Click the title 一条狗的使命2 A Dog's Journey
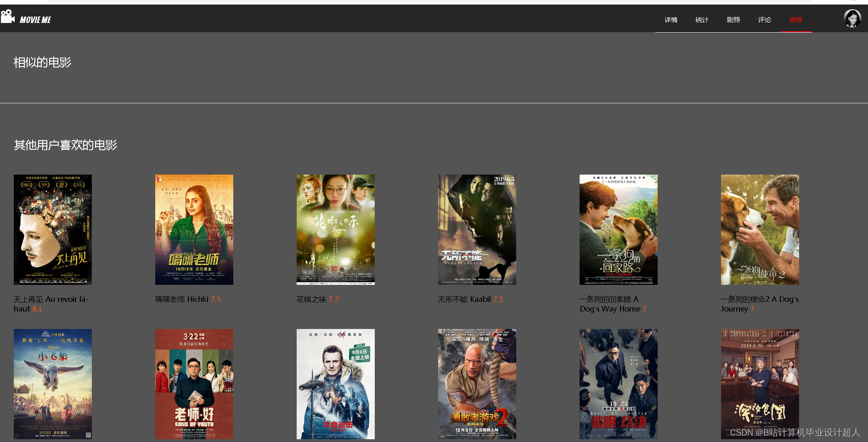Screen dimensions: 868x442 click(760, 304)
